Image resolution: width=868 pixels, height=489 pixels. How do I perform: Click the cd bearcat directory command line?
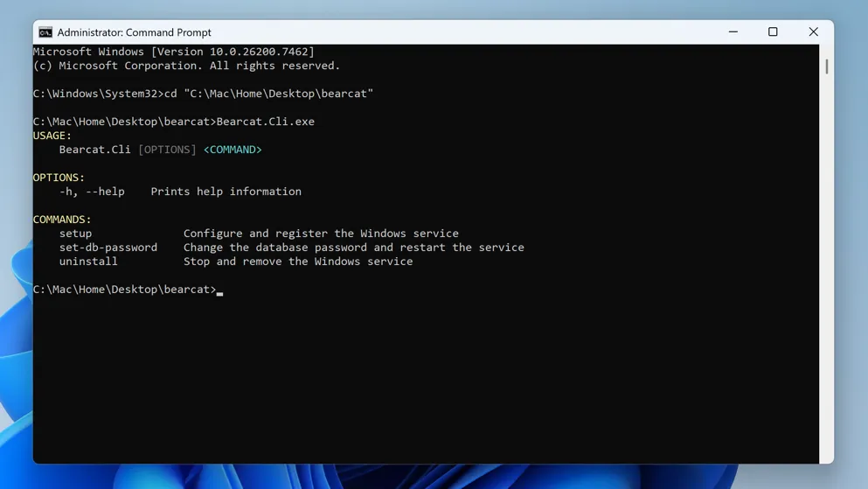203,94
